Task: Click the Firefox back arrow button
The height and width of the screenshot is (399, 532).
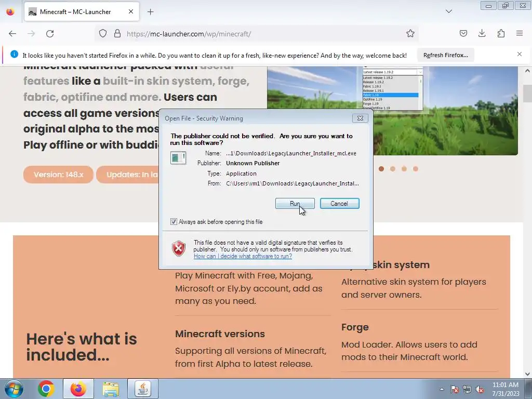Action: pyautogui.click(x=12, y=34)
